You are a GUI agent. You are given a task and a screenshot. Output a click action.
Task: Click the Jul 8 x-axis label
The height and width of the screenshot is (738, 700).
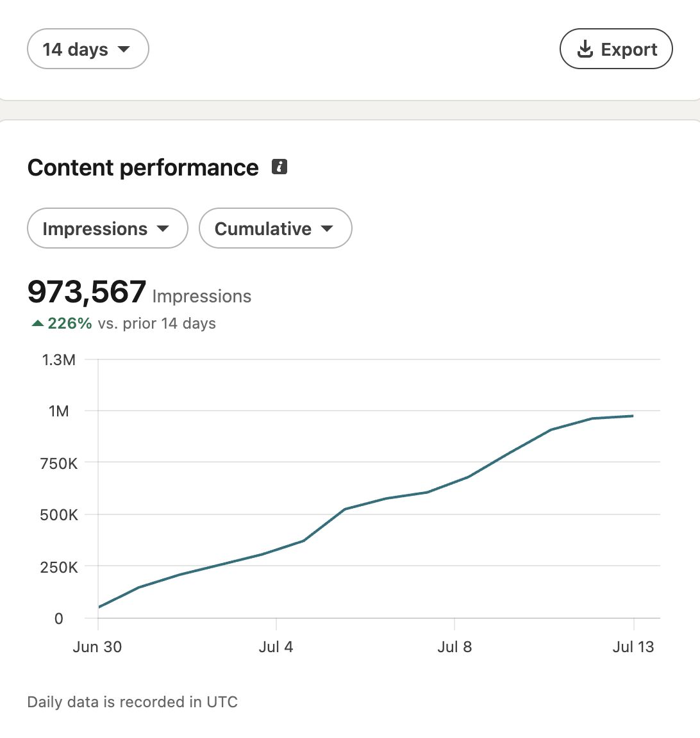tap(454, 646)
